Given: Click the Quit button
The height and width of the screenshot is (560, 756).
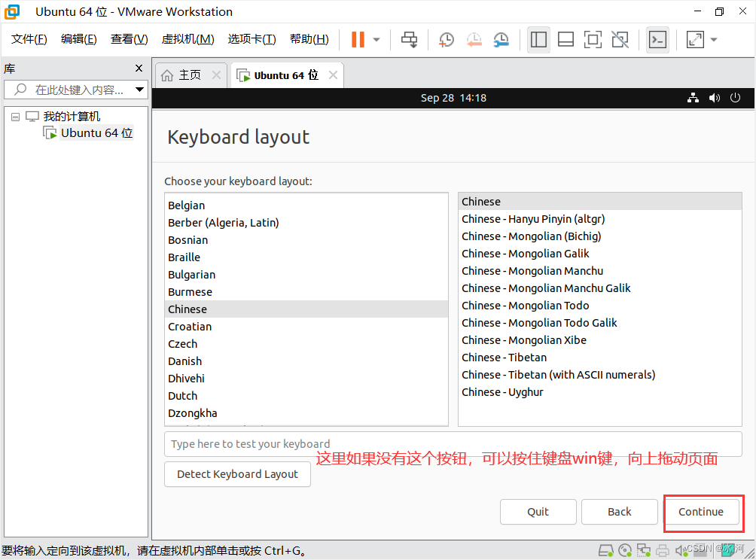Looking at the screenshot, I should [538, 512].
